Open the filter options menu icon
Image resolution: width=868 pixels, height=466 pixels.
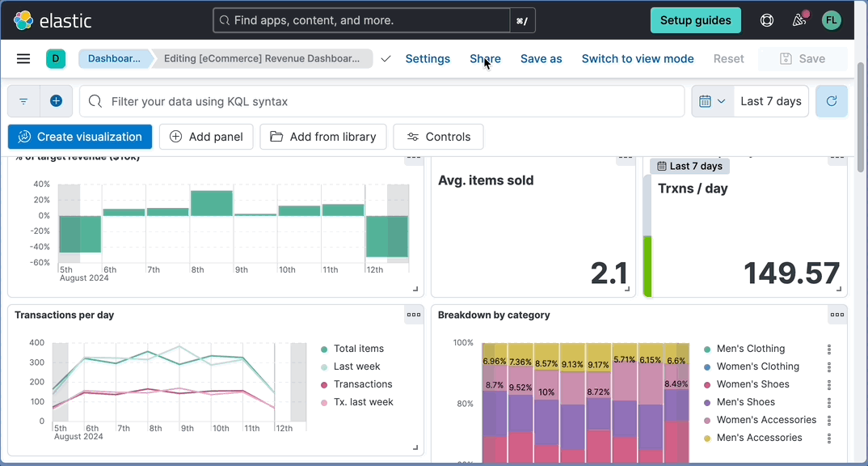pos(23,101)
